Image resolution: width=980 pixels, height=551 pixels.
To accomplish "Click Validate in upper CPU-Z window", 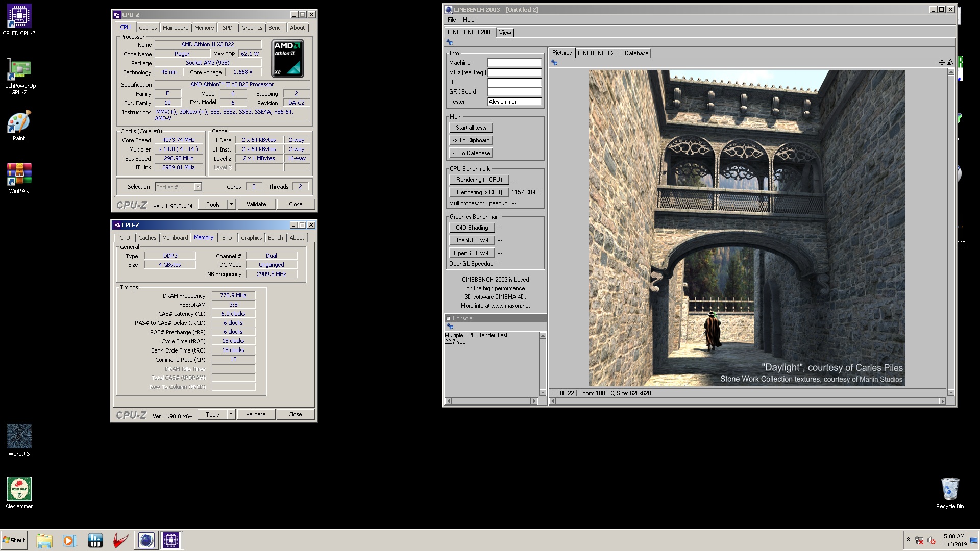I will point(256,204).
